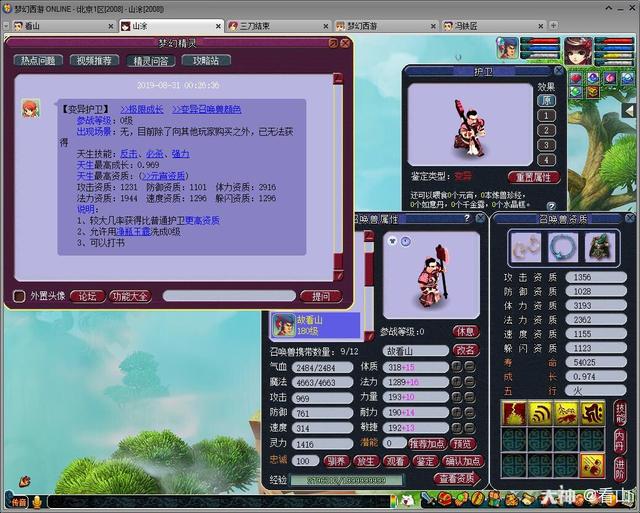This screenshot has width=640, height=513.
Task: Click the 梦幻精灵 chat vertical scrollbar
Action: coord(338,177)
